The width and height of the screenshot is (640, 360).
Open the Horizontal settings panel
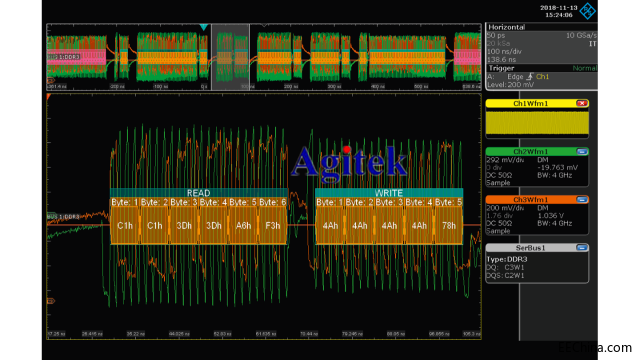pos(541,44)
